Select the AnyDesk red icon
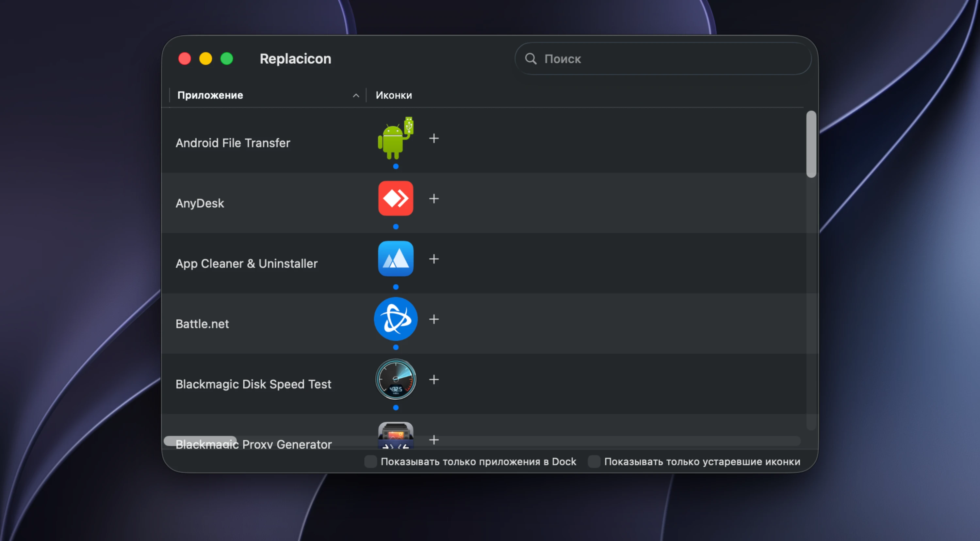Image resolution: width=980 pixels, height=541 pixels. (396, 198)
